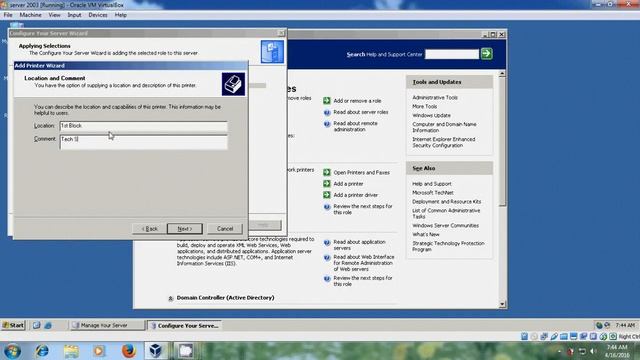Launch Firefox from the host taskbar
The image size is (640, 360).
(128, 351)
